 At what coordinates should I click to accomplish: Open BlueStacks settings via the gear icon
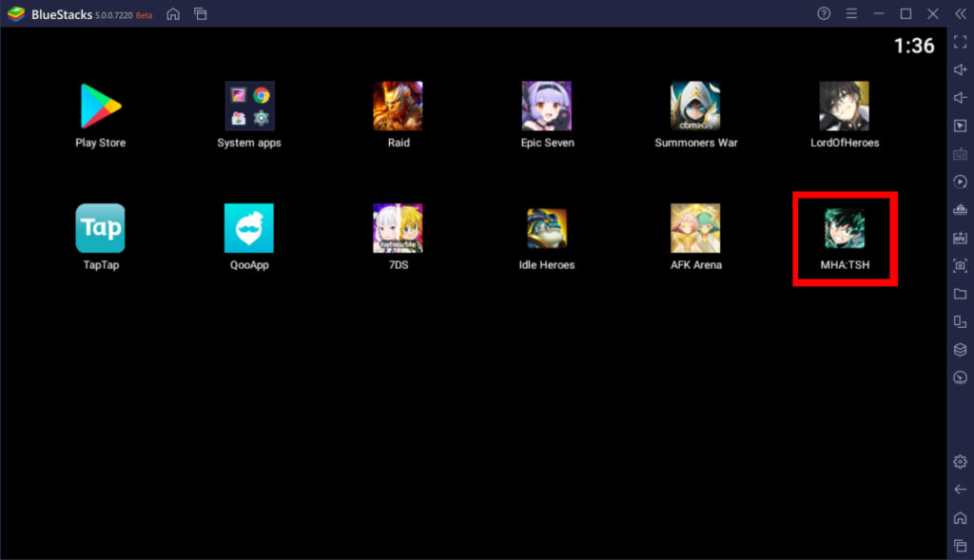pos(960,461)
